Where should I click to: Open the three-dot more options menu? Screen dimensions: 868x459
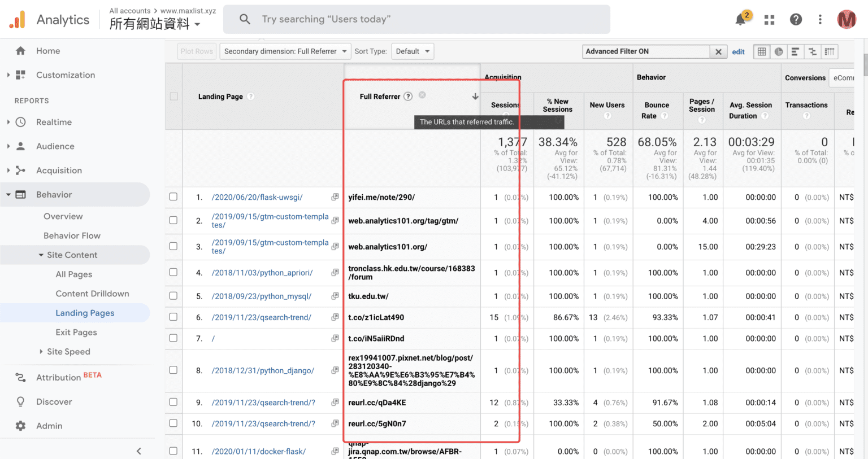tap(820, 20)
